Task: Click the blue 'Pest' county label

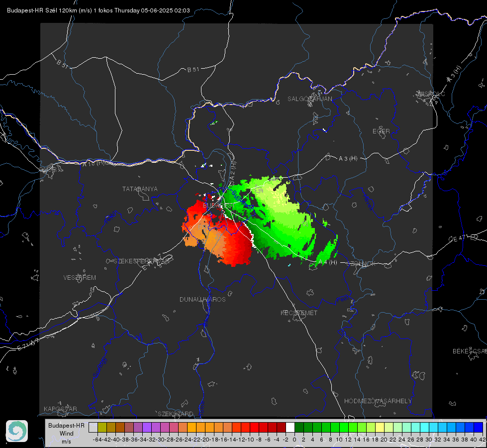Action: tap(343, 299)
